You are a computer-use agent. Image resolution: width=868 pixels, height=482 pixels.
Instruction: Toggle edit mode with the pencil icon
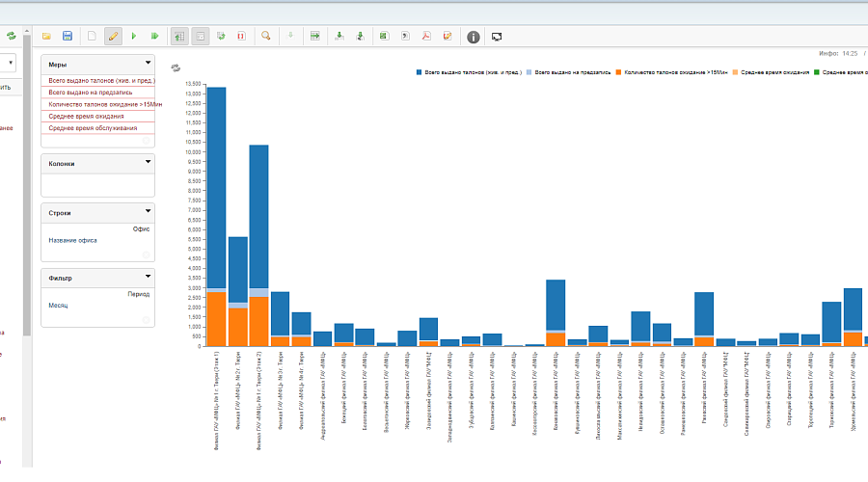(113, 37)
